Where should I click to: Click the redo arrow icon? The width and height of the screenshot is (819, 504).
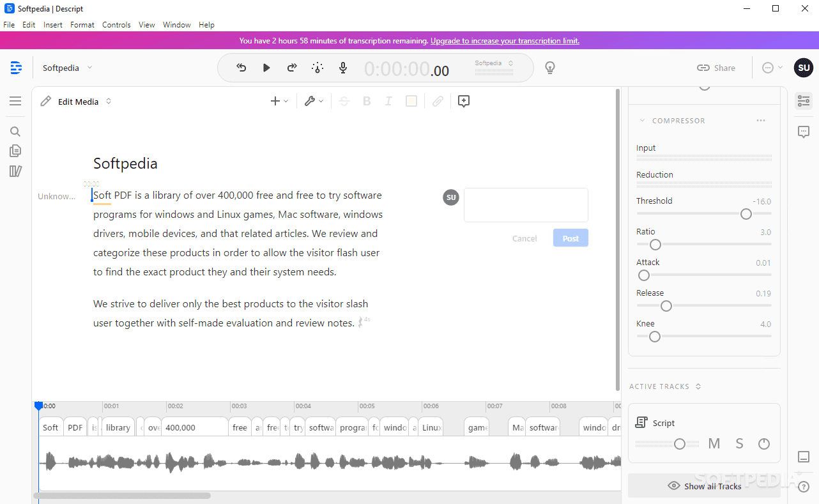tap(292, 68)
